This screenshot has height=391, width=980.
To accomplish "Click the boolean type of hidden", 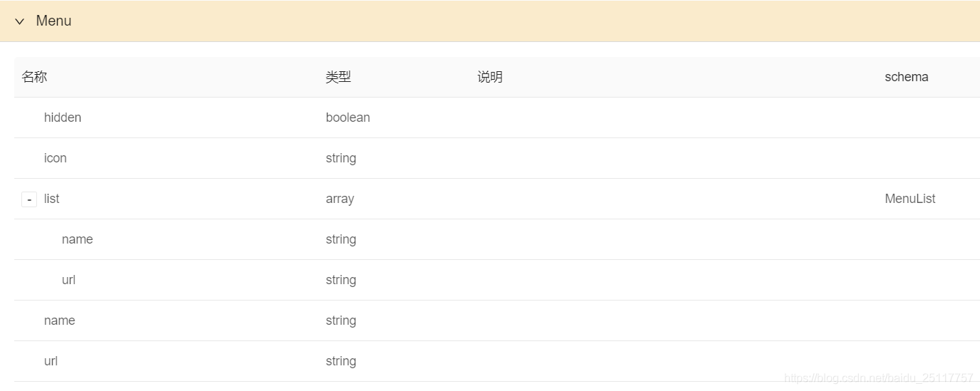I will pyautogui.click(x=348, y=118).
